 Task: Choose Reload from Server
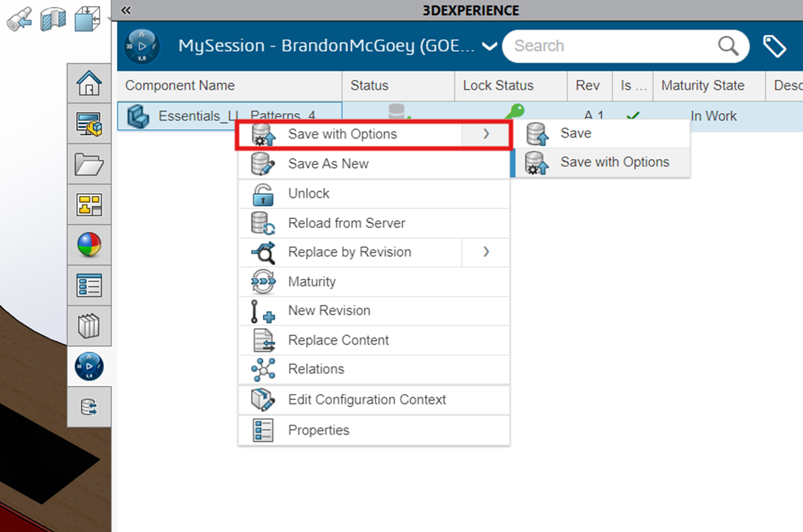346,223
